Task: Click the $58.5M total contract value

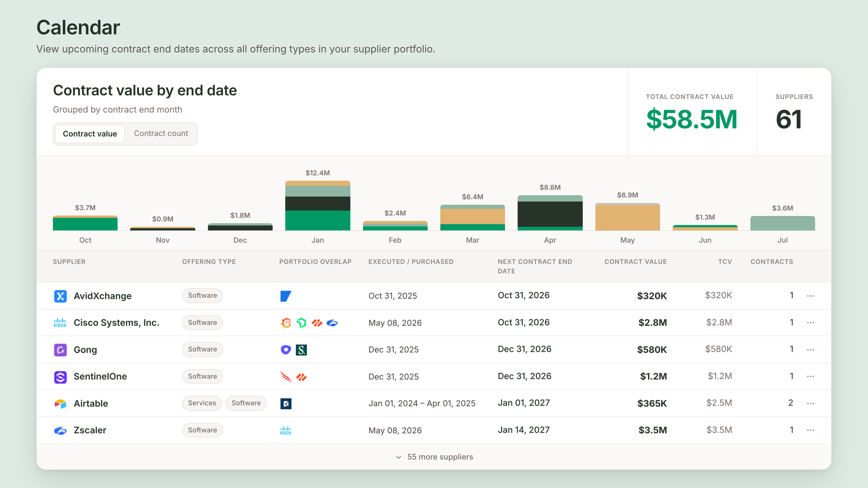Action: (x=692, y=119)
